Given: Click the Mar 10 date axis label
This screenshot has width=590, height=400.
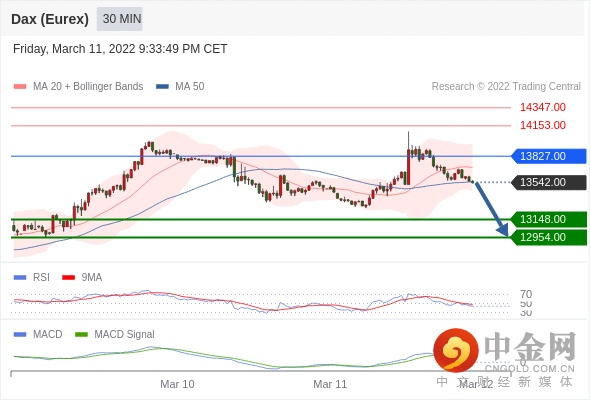Looking at the screenshot, I should point(177,384).
